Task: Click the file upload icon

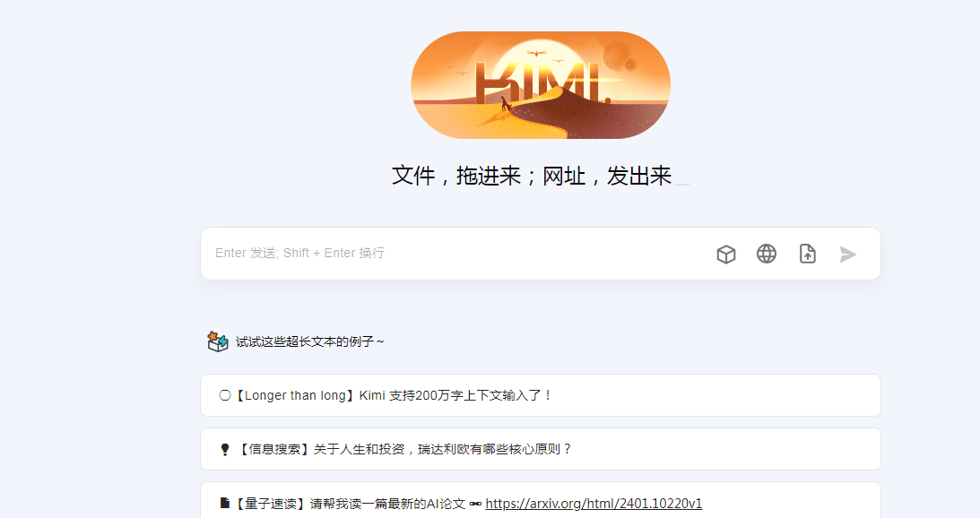Action: [x=808, y=254]
